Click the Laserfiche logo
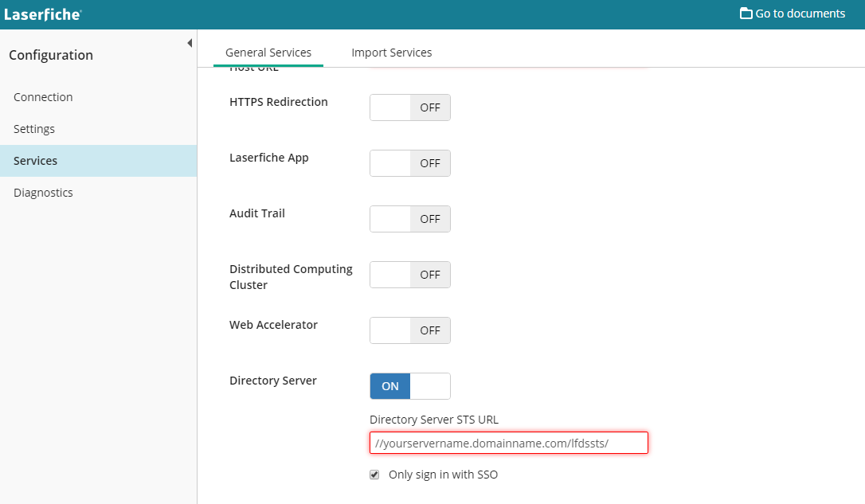Screen dimensions: 865x504 (42, 14)
